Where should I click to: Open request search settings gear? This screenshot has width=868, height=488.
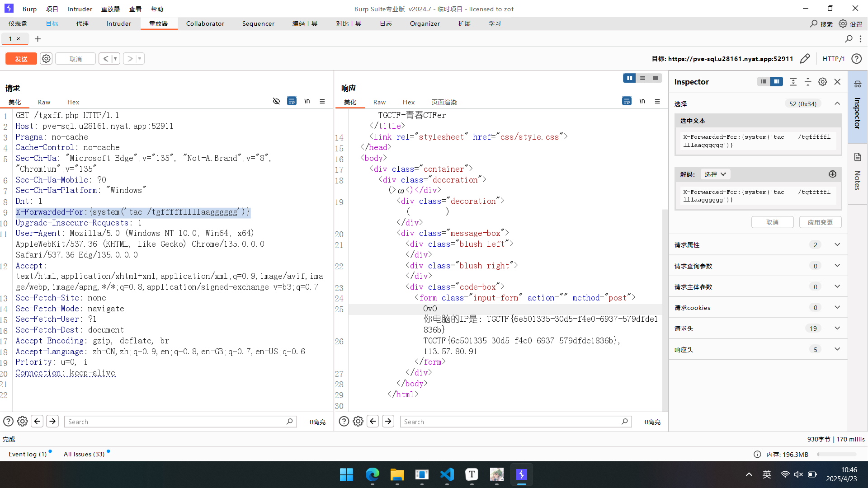click(22, 422)
